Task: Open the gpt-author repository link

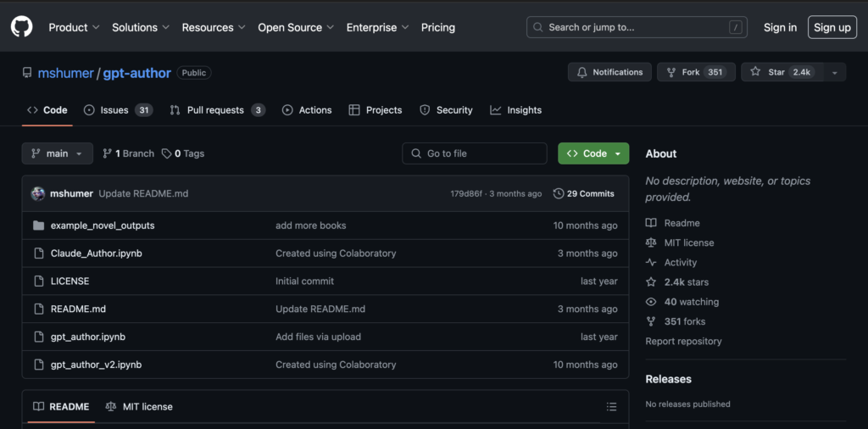Action: pyautogui.click(x=136, y=73)
